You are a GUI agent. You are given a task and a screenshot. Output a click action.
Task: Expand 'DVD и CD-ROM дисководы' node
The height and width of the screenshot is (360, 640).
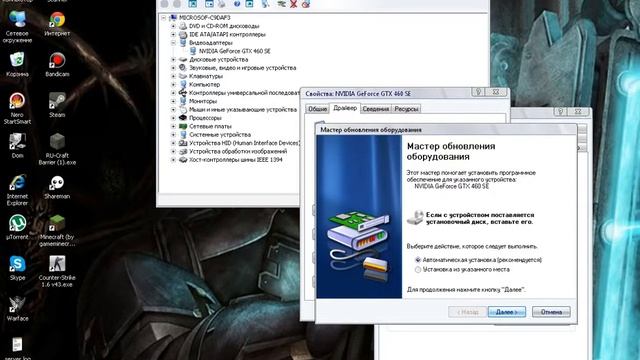coord(173,26)
